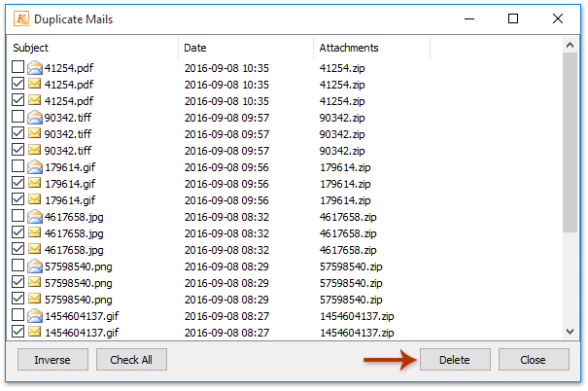
Task: Delete the selected duplicate mails
Action: 454,360
